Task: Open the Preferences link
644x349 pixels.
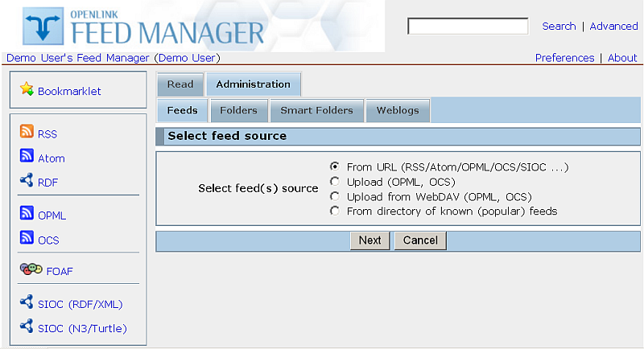Action: point(564,58)
